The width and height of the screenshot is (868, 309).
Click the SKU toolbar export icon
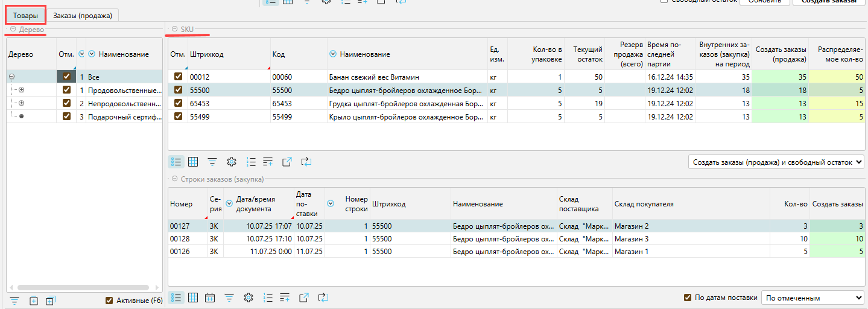click(287, 162)
